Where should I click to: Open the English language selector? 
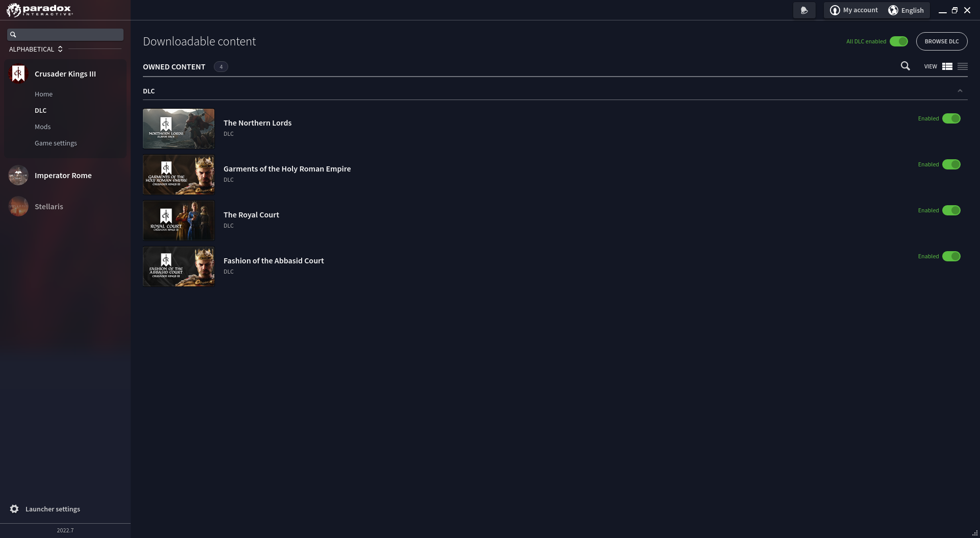912,10
